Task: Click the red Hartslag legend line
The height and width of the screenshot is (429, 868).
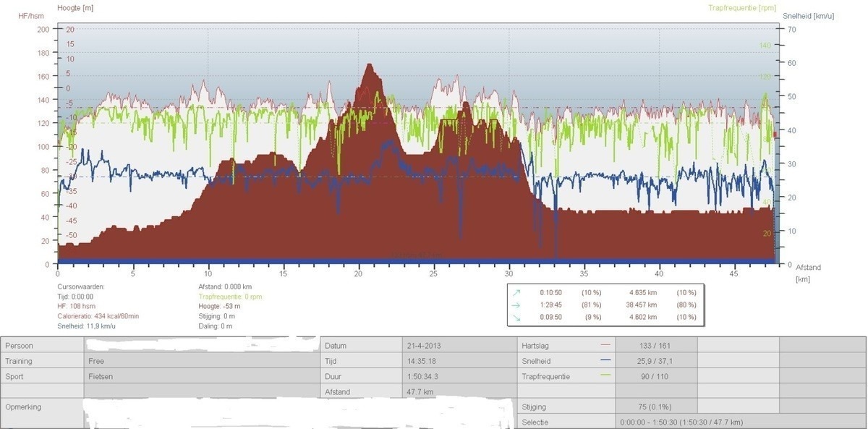Action: point(605,345)
